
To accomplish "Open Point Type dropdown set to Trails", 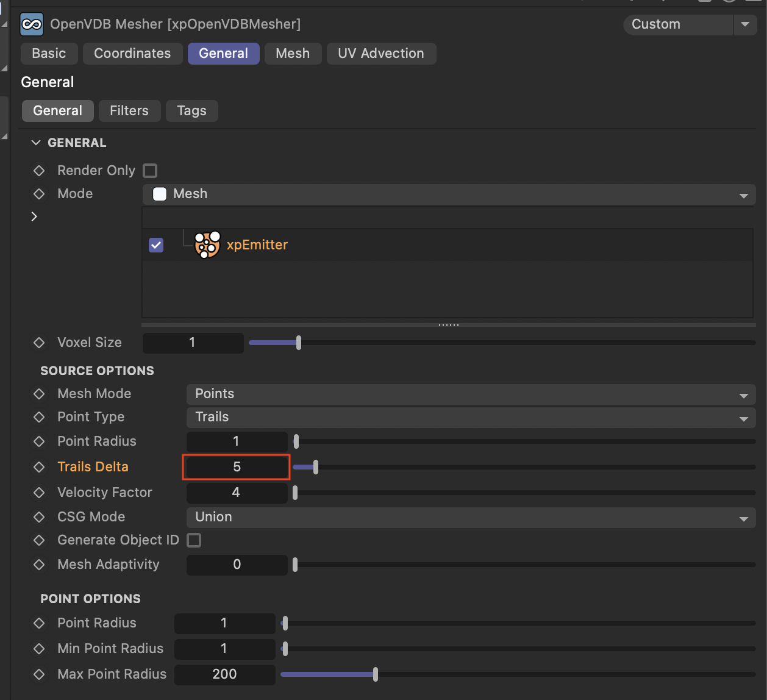I will tap(471, 418).
